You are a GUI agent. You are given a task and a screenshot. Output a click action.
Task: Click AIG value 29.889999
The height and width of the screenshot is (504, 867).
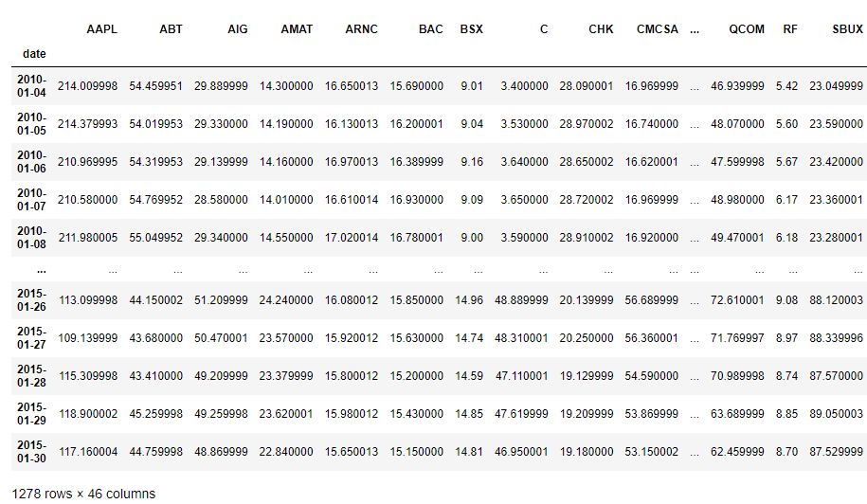click(221, 86)
